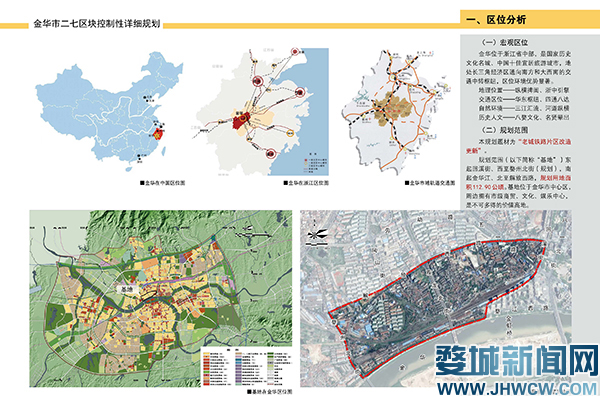The height and width of the screenshot is (397, 600).
Task: Click the (二) 规划范围 heading
Action: pyautogui.click(x=505, y=130)
